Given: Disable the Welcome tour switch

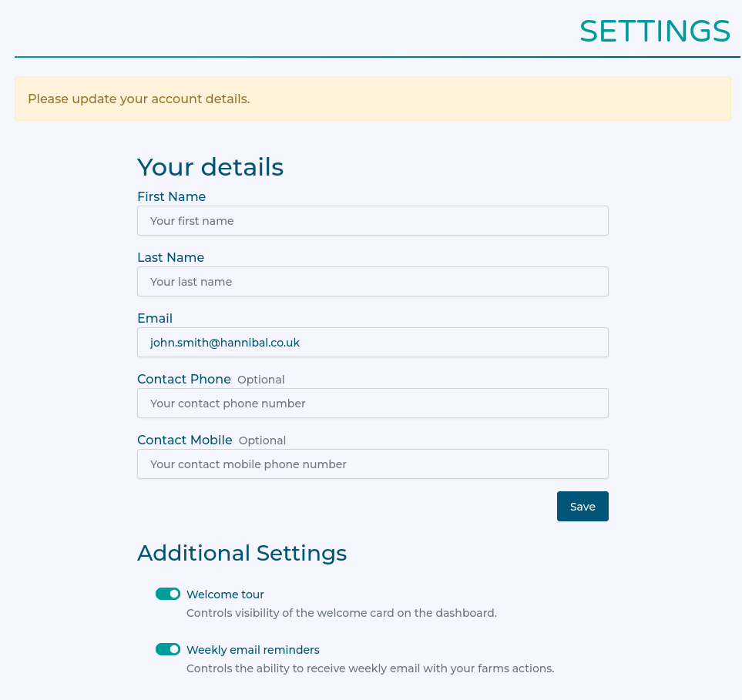Looking at the screenshot, I should pos(168,594).
